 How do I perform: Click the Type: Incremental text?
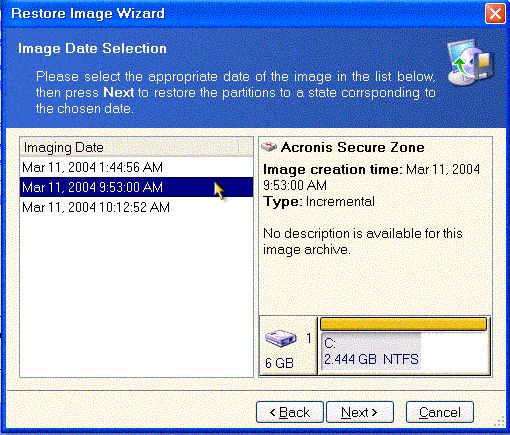click(319, 202)
